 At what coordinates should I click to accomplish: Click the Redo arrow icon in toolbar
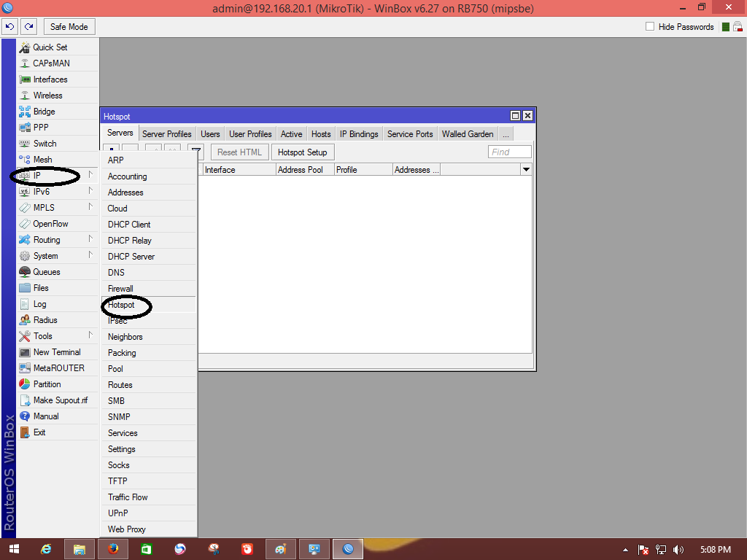(x=29, y=27)
